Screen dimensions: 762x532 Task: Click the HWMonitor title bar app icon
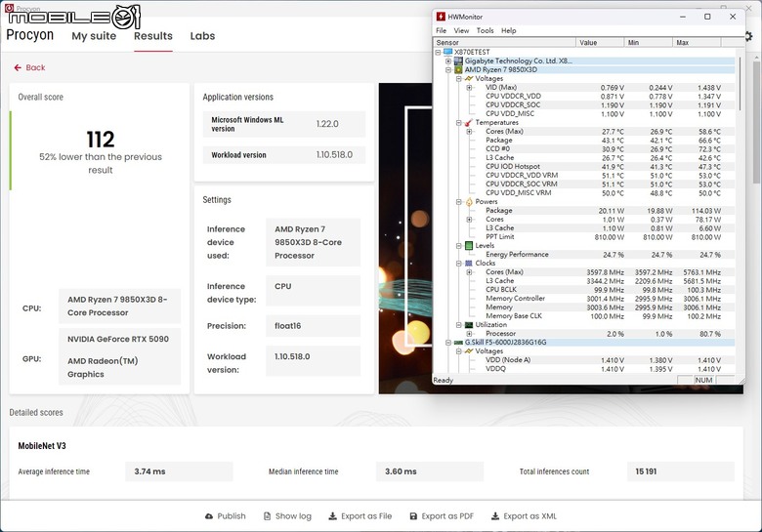pyautogui.click(x=441, y=17)
